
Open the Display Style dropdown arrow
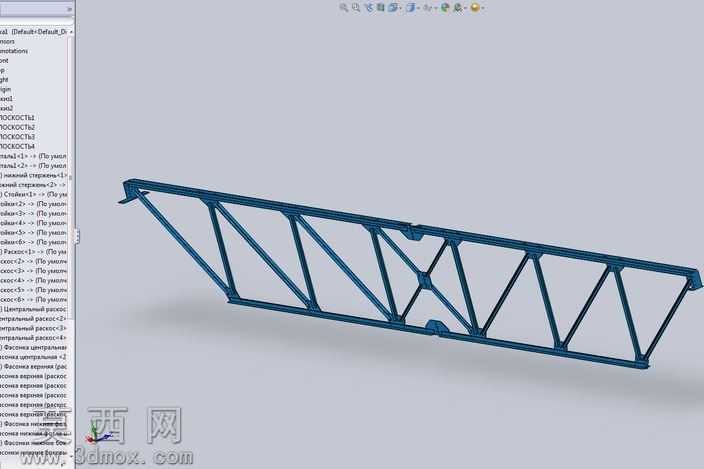(x=417, y=8)
